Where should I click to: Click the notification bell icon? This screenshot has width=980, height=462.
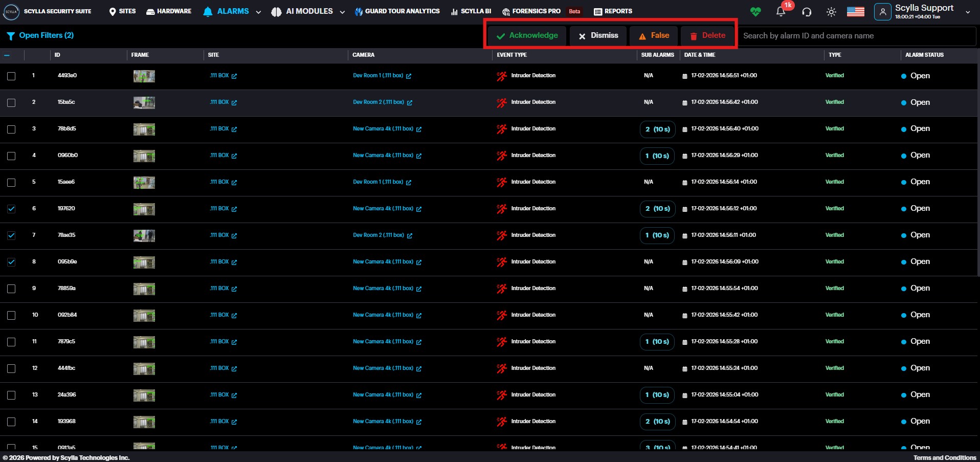[x=781, y=12]
